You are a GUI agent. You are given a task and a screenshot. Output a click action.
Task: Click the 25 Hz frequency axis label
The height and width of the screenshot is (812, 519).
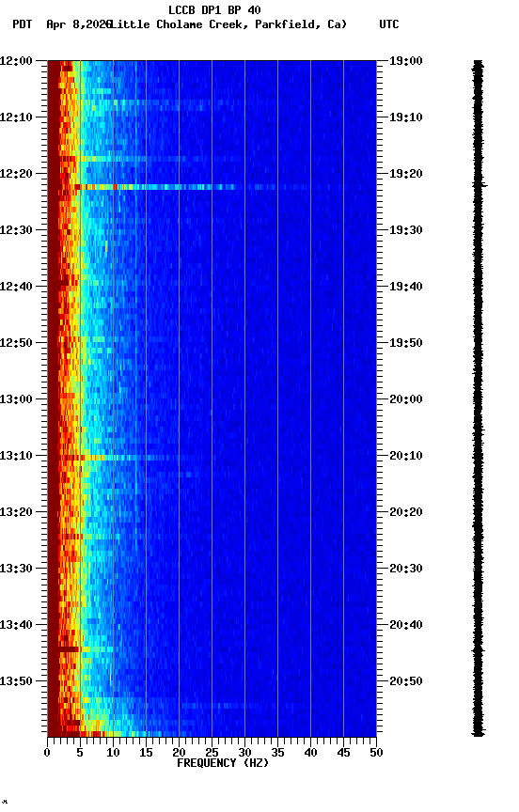(x=212, y=753)
